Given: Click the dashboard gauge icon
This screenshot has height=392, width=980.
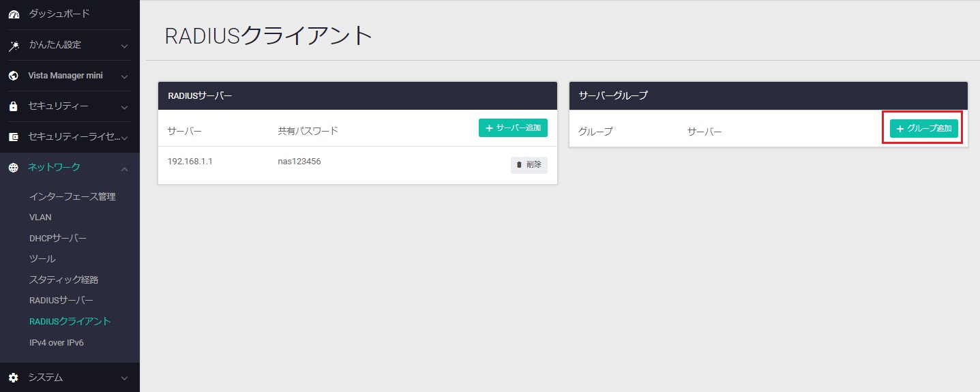Looking at the screenshot, I should tap(14, 14).
